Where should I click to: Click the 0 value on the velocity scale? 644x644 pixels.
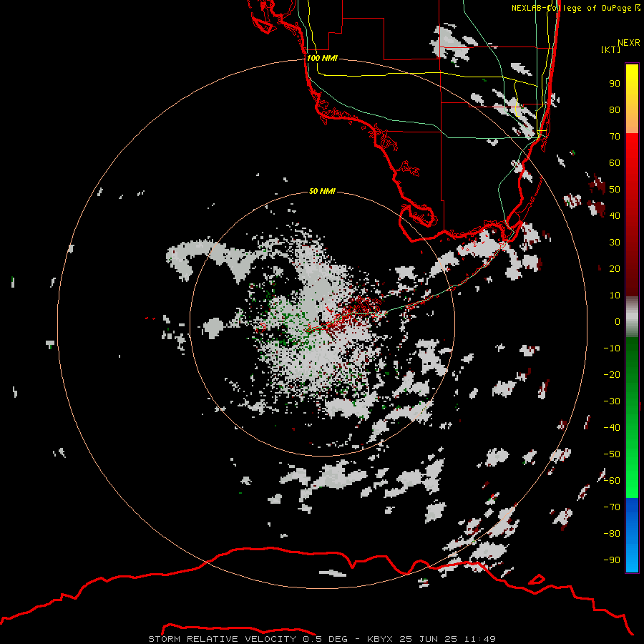coord(618,322)
